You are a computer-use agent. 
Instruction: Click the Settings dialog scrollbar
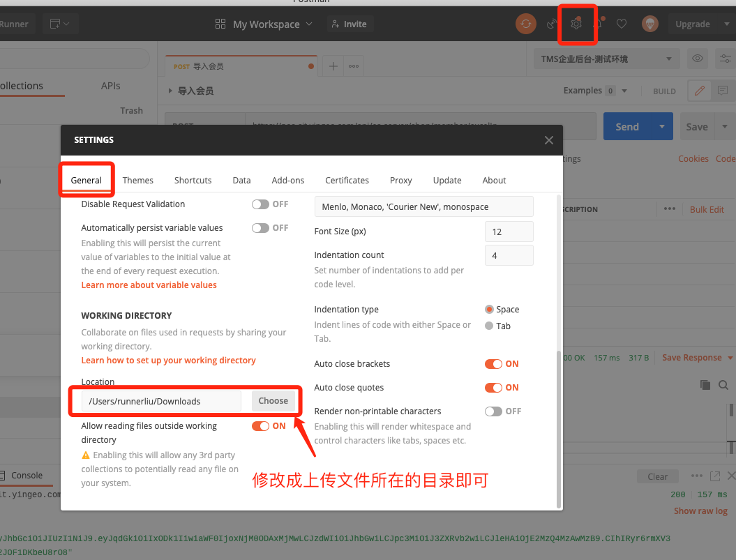point(559,429)
